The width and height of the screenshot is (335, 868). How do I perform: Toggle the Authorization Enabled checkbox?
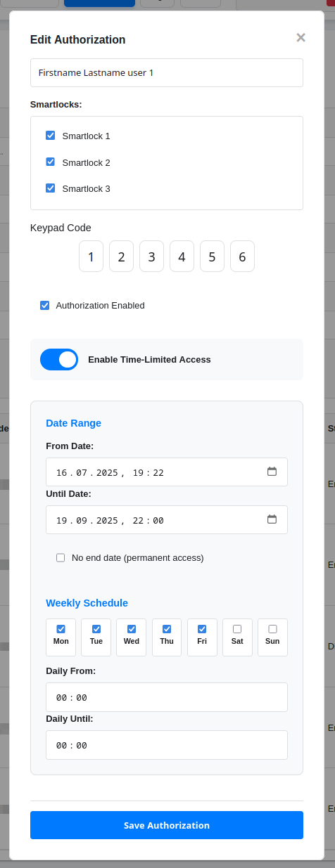point(44,305)
